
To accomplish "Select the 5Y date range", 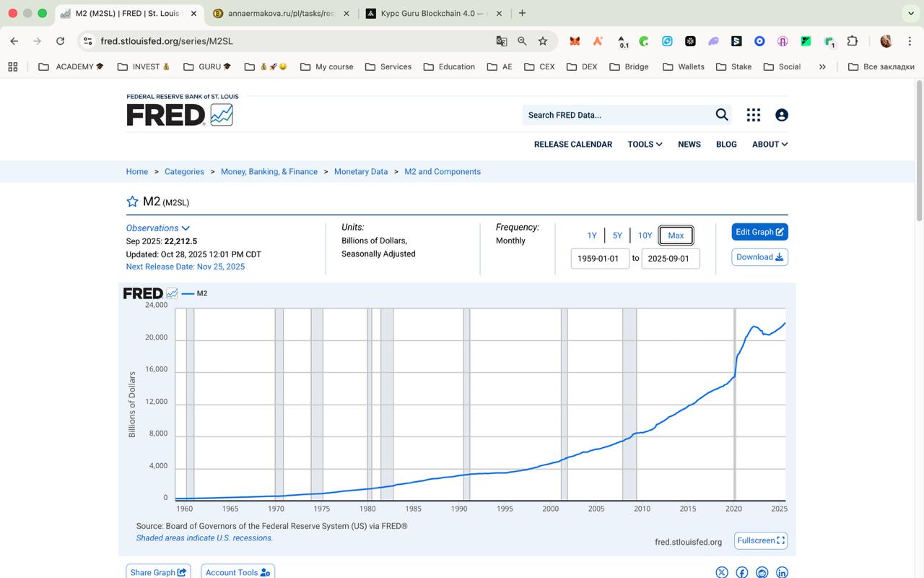I will point(617,236).
